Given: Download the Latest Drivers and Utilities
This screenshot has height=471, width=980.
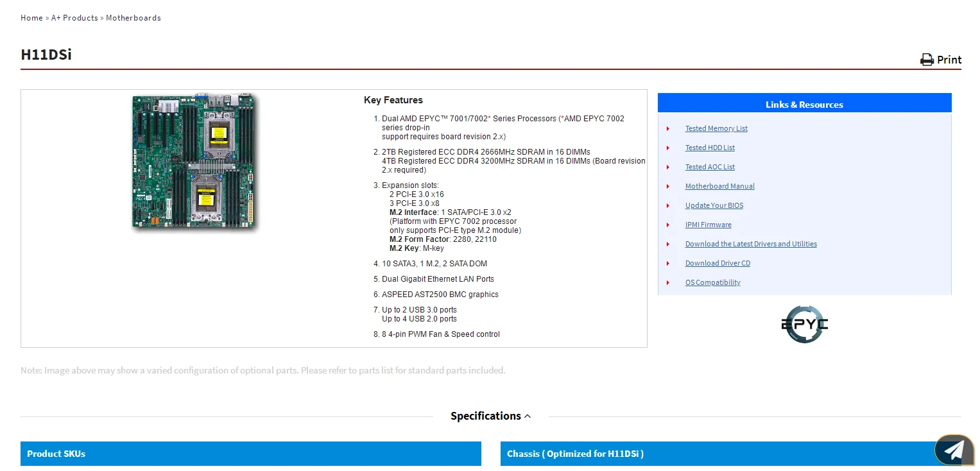Looking at the screenshot, I should click(751, 244).
